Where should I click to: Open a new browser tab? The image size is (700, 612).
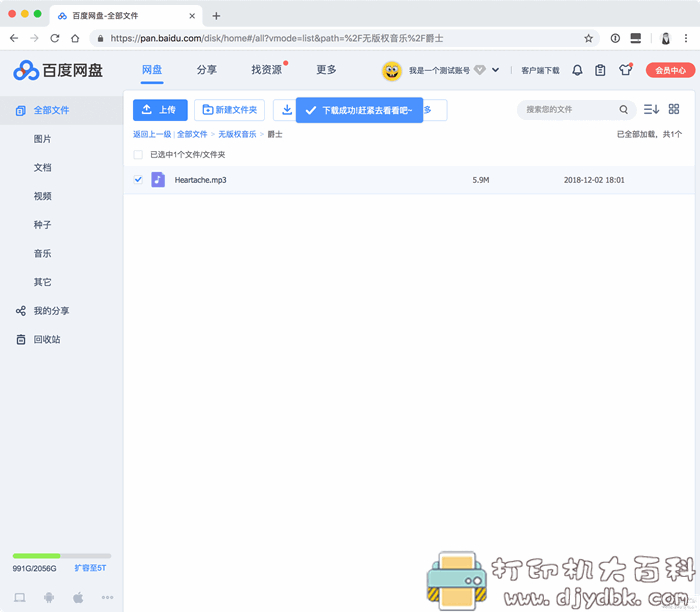pyautogui.click(x=216, y=16)
